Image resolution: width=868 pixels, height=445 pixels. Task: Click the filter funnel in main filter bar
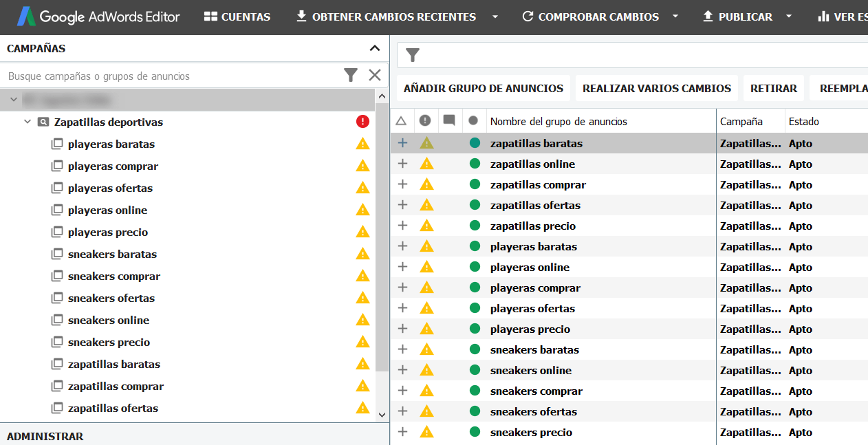(x=413, y=55)
